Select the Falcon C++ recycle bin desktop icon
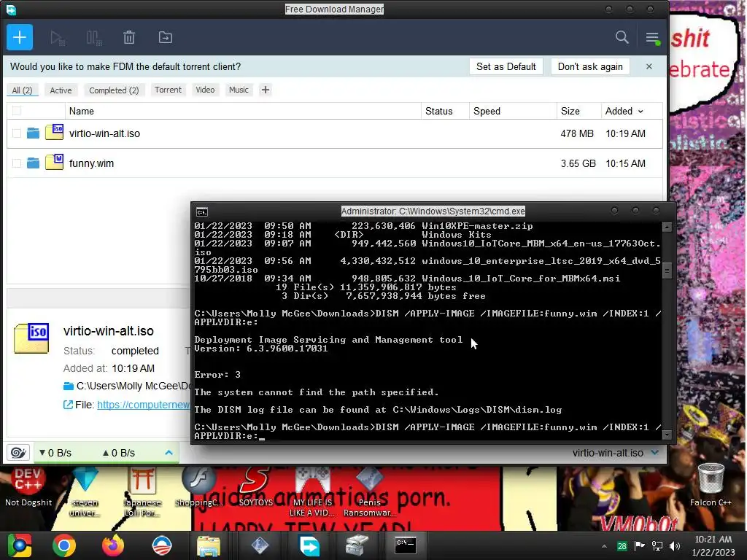The height and width of the screenshot is (560, 747). point(711,486)
